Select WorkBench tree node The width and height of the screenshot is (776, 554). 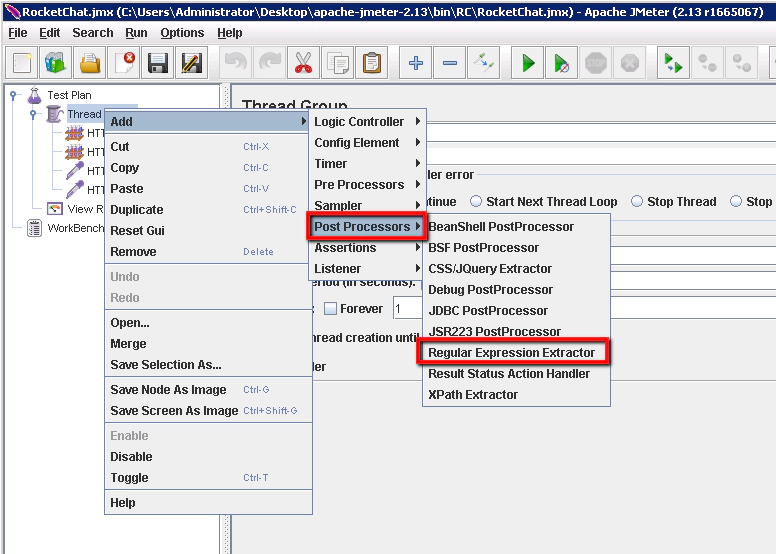(75, 228)
